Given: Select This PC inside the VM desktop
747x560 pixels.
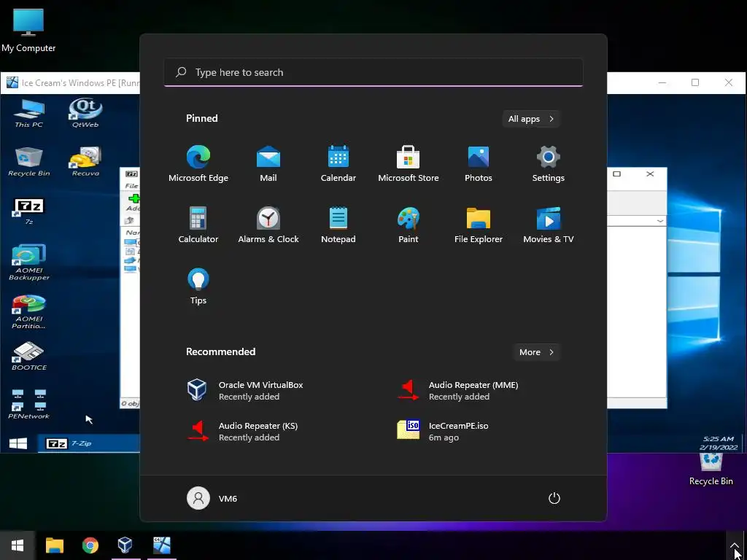Looking at the screenshot, I should click(x=29, y=113).
